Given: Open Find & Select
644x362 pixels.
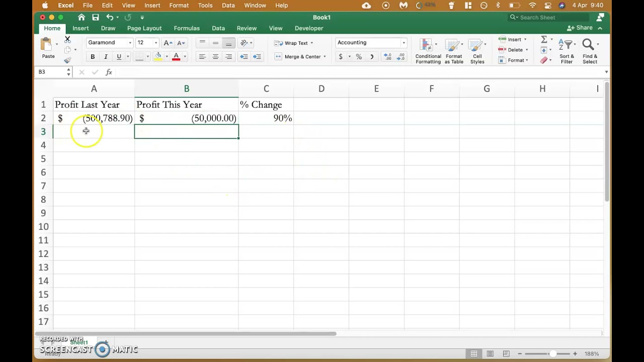Looking at the screenshot, I should point(590,51).
